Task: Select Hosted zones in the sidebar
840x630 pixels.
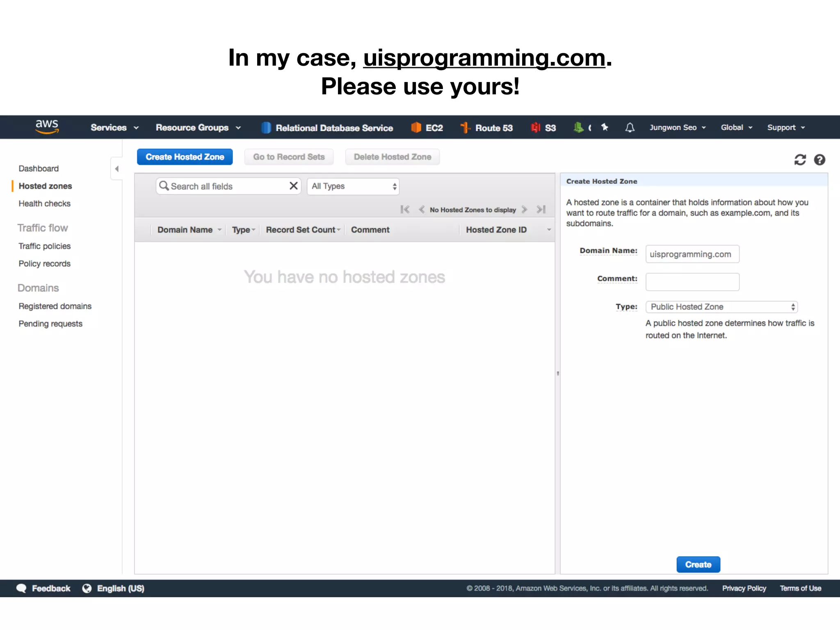Action: (x=45, y=186)
